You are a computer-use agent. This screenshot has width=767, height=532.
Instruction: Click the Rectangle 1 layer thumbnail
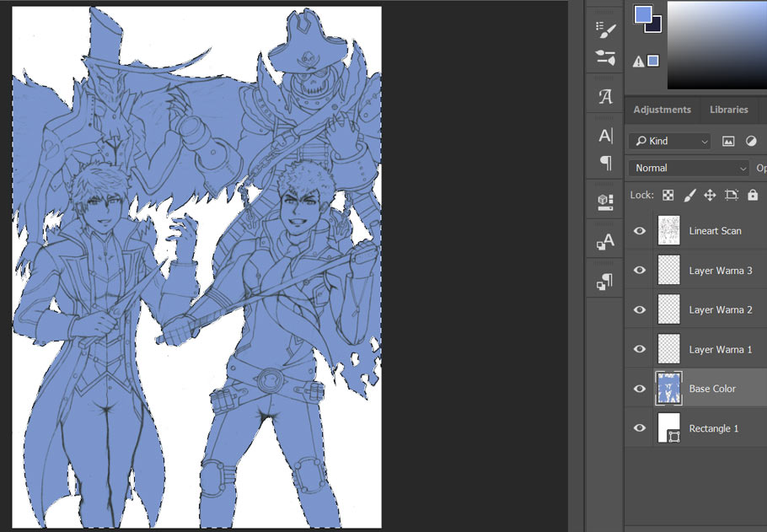pos(668,427)
